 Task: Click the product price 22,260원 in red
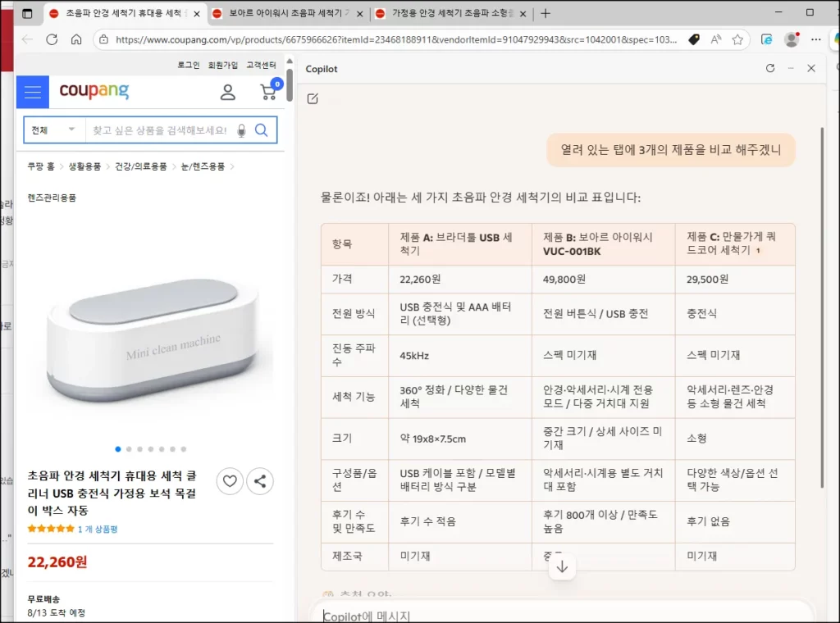coord(57,562)
